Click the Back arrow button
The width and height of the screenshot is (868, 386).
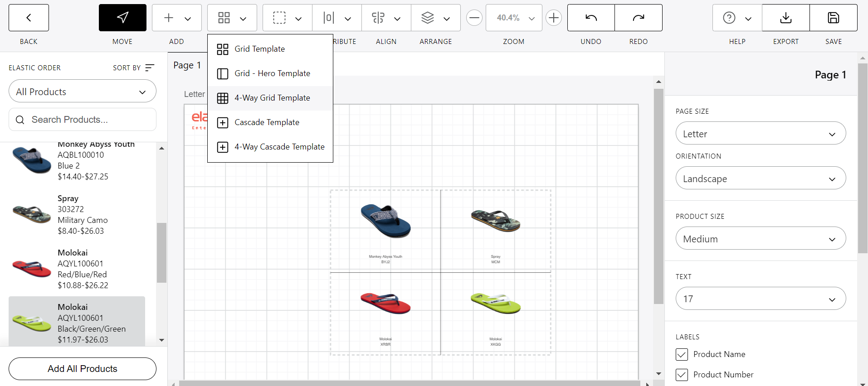point(29,18)
